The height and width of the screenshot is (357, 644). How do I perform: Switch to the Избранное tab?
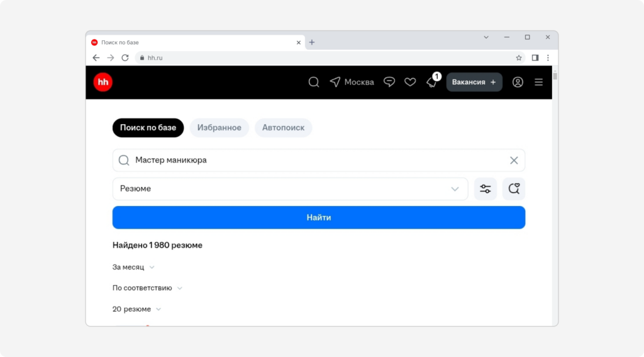(219, 127)
